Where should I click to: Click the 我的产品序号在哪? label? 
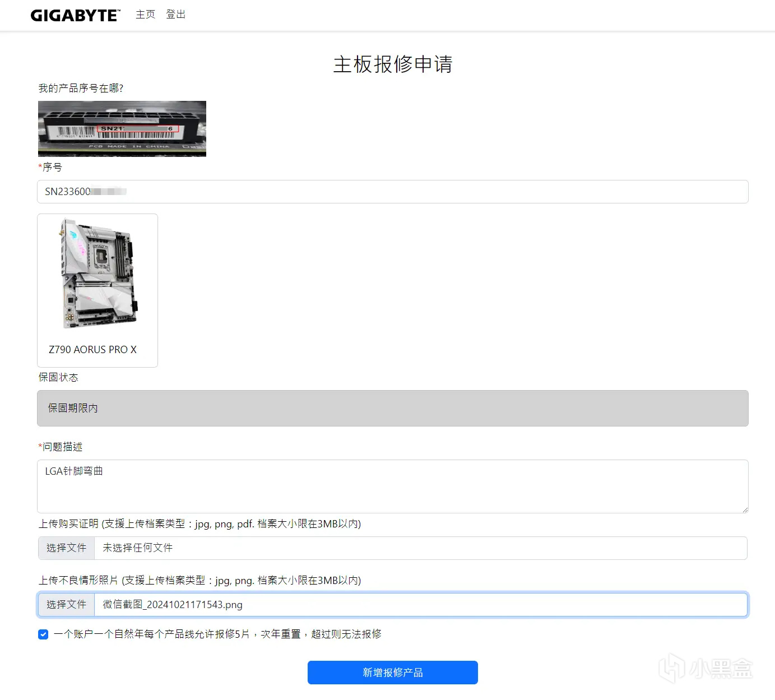(81, 88)
